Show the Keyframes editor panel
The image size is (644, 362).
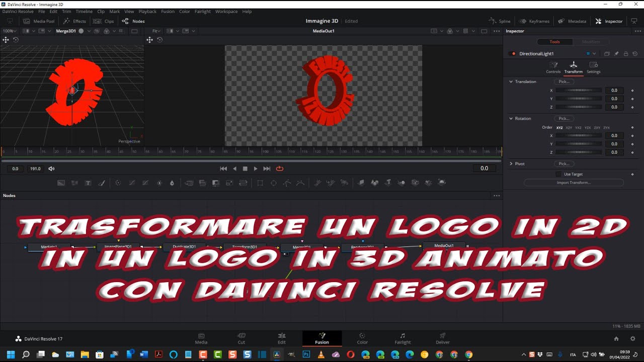534,21
